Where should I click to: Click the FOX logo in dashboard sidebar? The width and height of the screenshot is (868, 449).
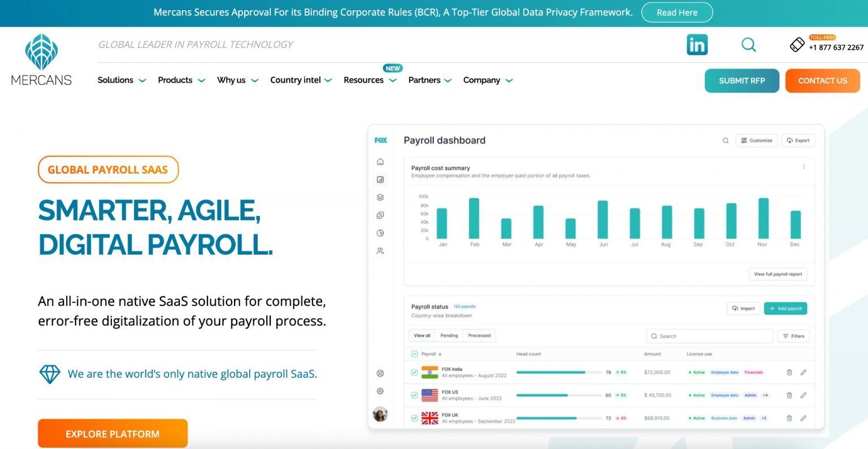point(381,140)
